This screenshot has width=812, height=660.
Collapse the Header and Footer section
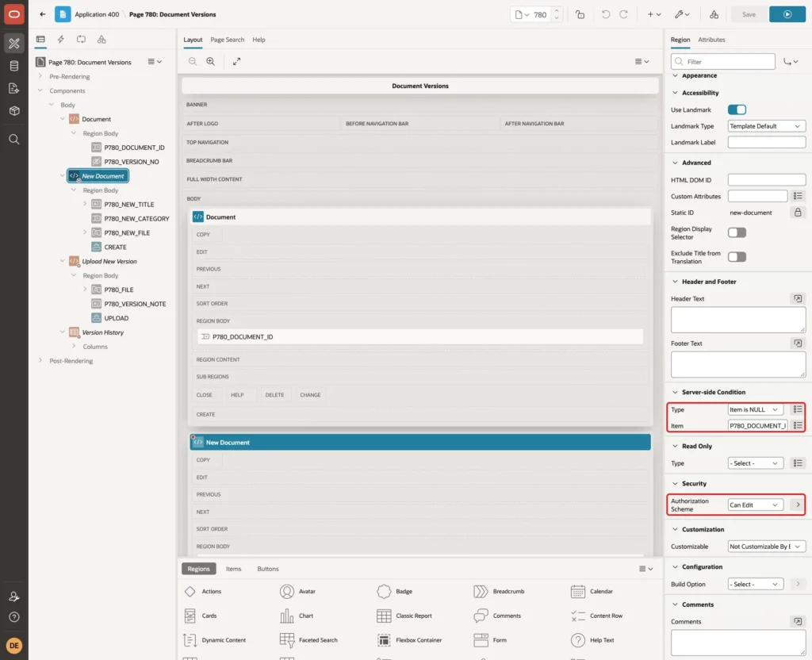point(675,282)
